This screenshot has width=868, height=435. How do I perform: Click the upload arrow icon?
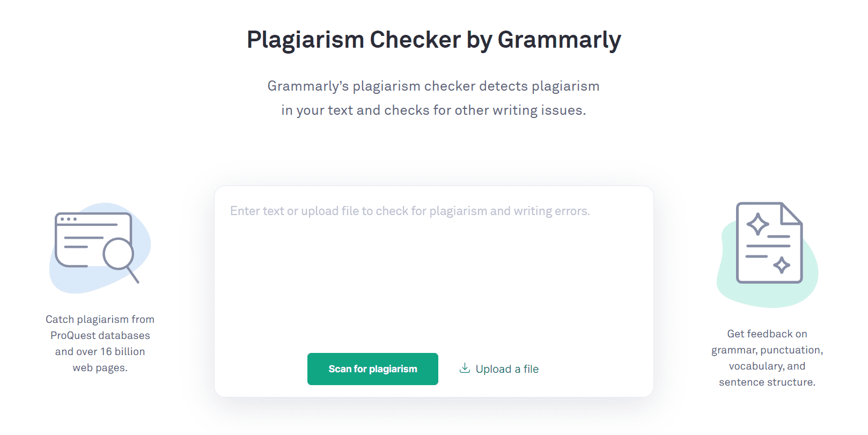[x=465, y=368]
